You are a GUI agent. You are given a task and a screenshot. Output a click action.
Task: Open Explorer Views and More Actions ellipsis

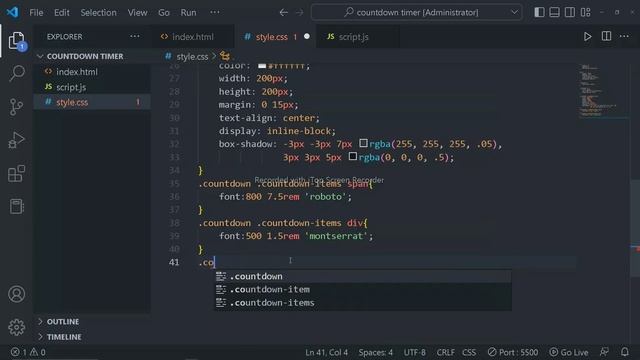tap(135, 36)
